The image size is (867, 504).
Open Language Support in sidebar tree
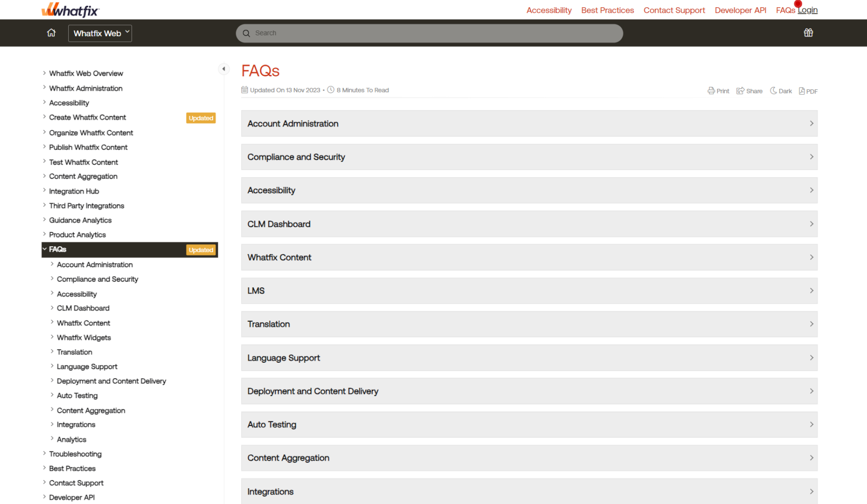[x=87, y=367]
